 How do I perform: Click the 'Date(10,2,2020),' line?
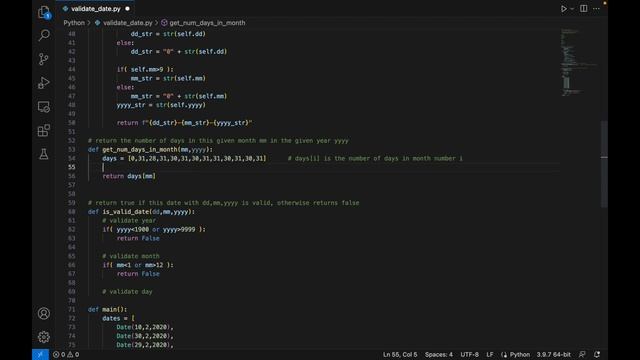click(x=145, y=327)
